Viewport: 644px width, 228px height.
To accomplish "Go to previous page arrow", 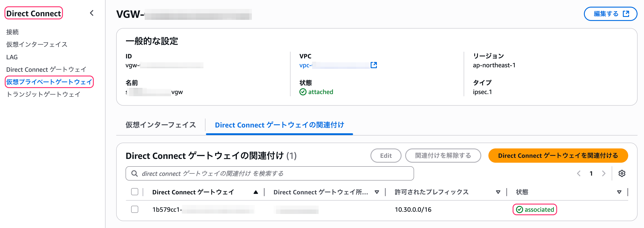I will 579,173.
